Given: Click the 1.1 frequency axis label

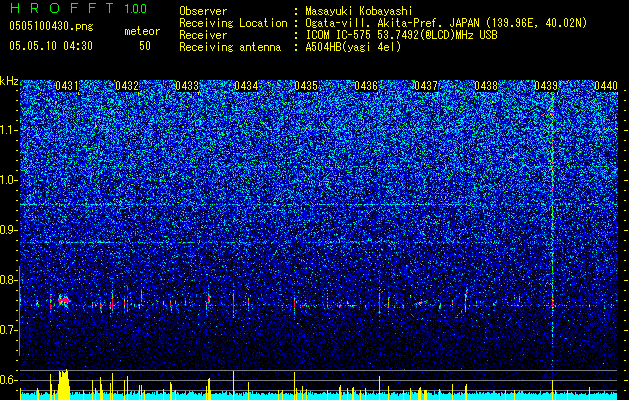Looking at the screenshot, I should click(x=9, y=130).
